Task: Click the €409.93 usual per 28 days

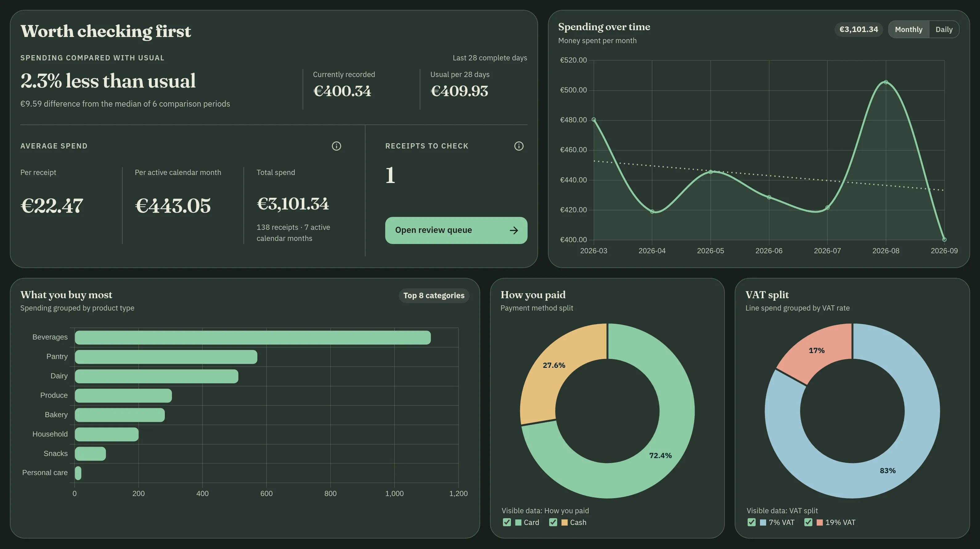Action: click(x=459, y=91)
